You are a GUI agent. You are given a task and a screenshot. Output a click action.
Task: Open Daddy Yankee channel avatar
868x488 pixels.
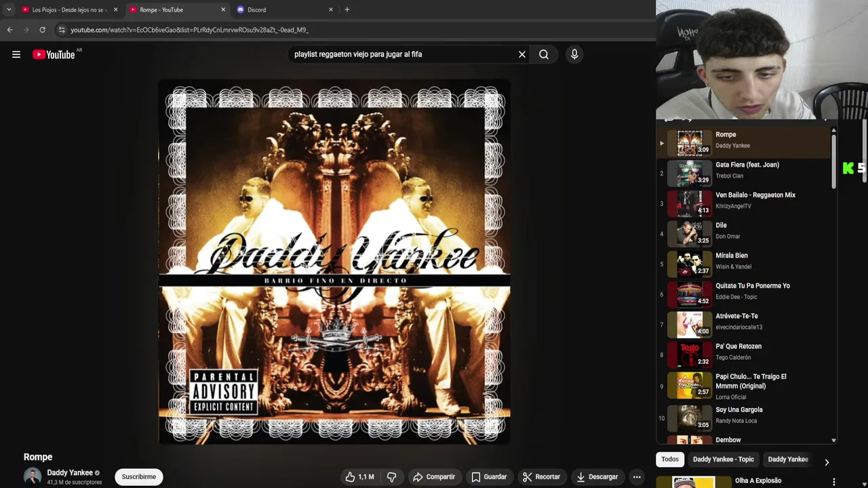point(33,476)
